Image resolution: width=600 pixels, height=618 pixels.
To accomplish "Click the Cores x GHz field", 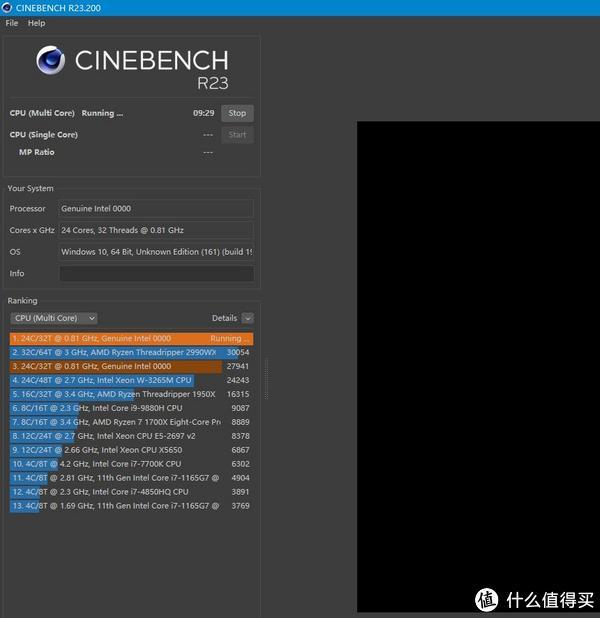I will click(156, 230).
